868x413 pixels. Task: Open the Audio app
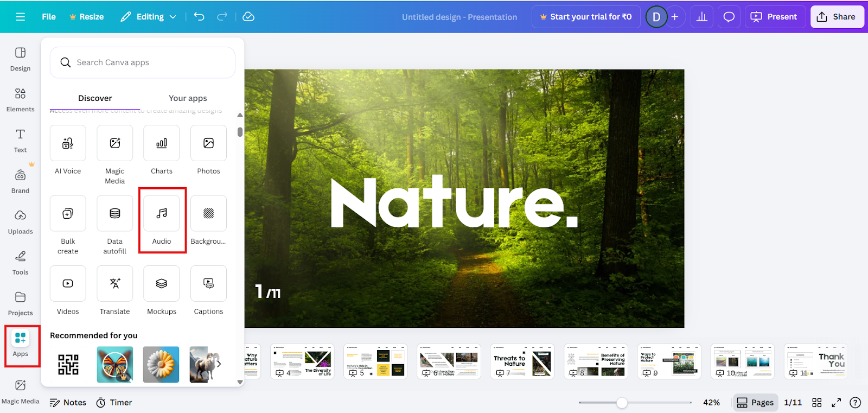pyautogui.click(x=162, y=220)
